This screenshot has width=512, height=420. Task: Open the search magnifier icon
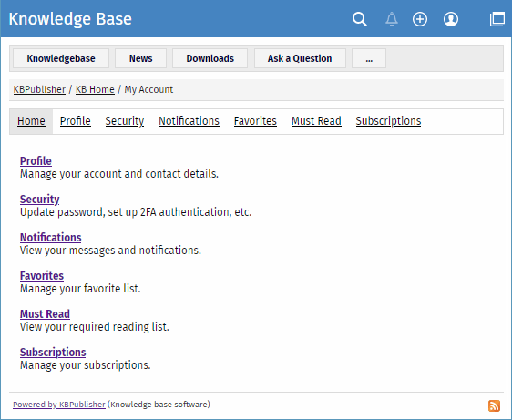(360, 19)
